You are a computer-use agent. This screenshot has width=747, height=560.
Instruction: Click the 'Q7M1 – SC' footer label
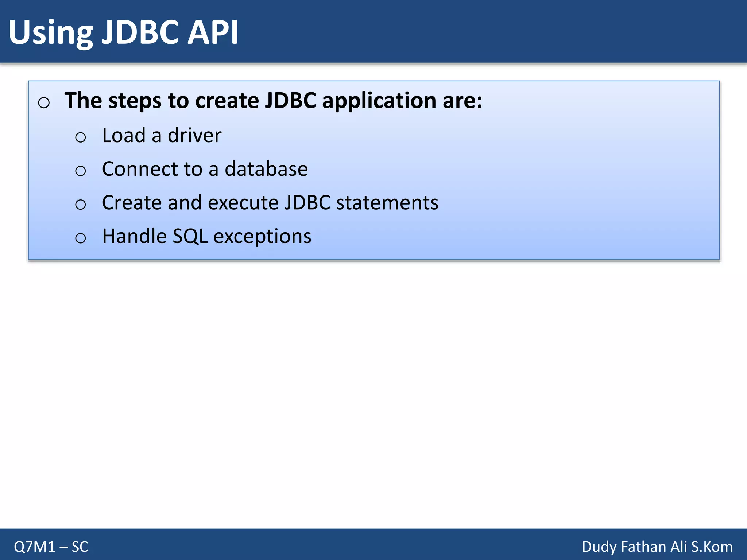(x=51, y=547)
